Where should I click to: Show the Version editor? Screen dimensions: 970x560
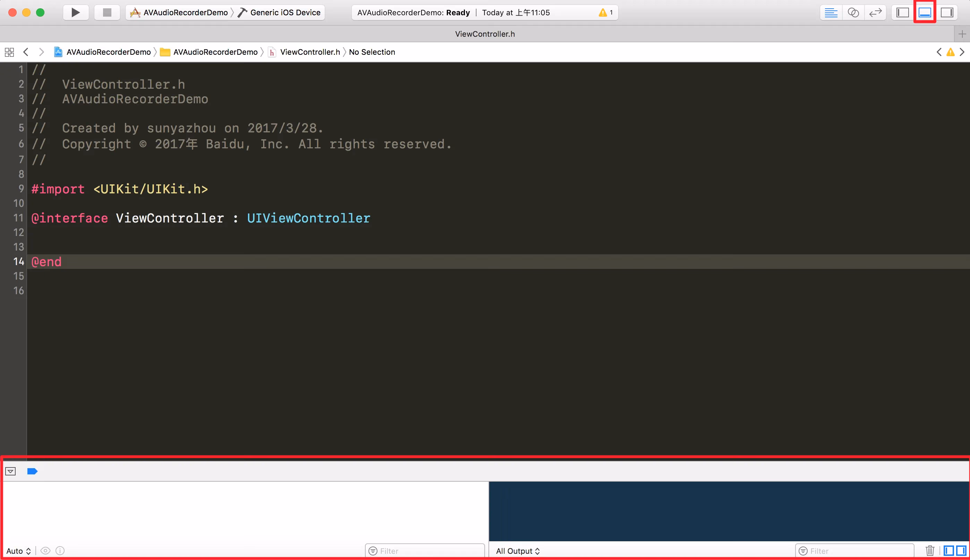pyautogui.click(x=875, y=12)
